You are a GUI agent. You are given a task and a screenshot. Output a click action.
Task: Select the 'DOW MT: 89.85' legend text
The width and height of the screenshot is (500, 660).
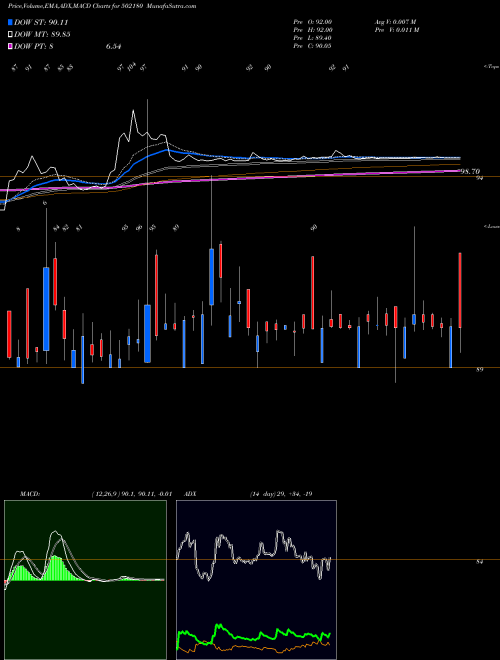coord(42,34)
